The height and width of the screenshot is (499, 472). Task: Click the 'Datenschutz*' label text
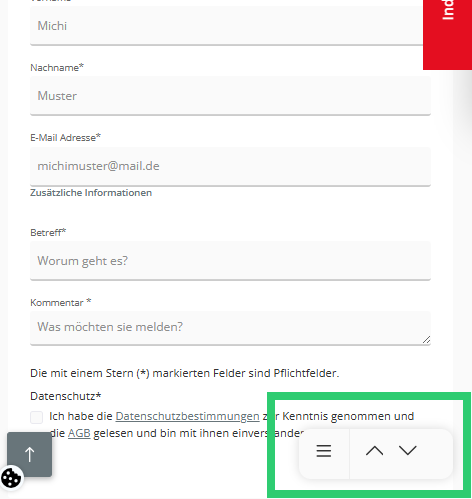pyautogui.click(x=66, y=396)
